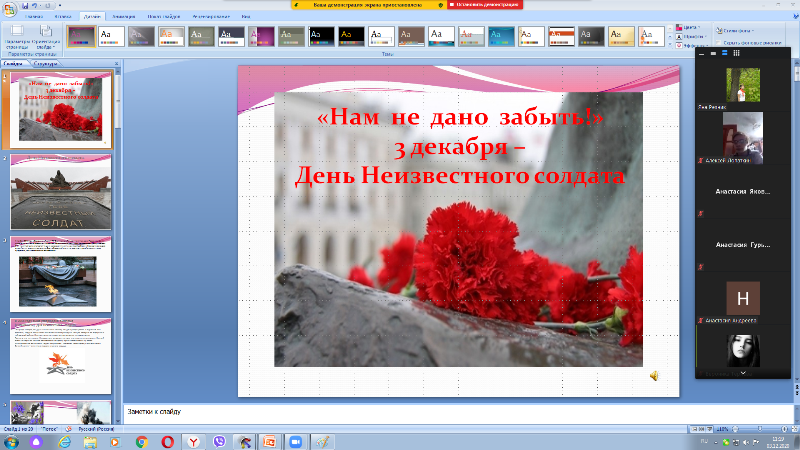Open the Вид ribbon tab

[x=246, y=16]
